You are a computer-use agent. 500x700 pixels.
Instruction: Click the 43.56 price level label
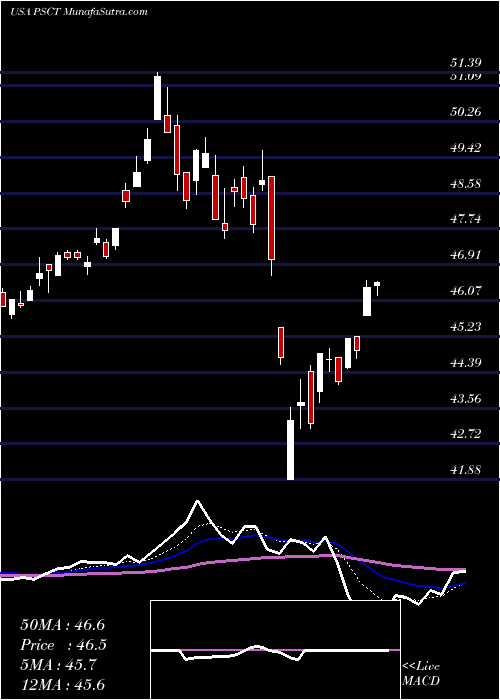click(x=466, y=398)
